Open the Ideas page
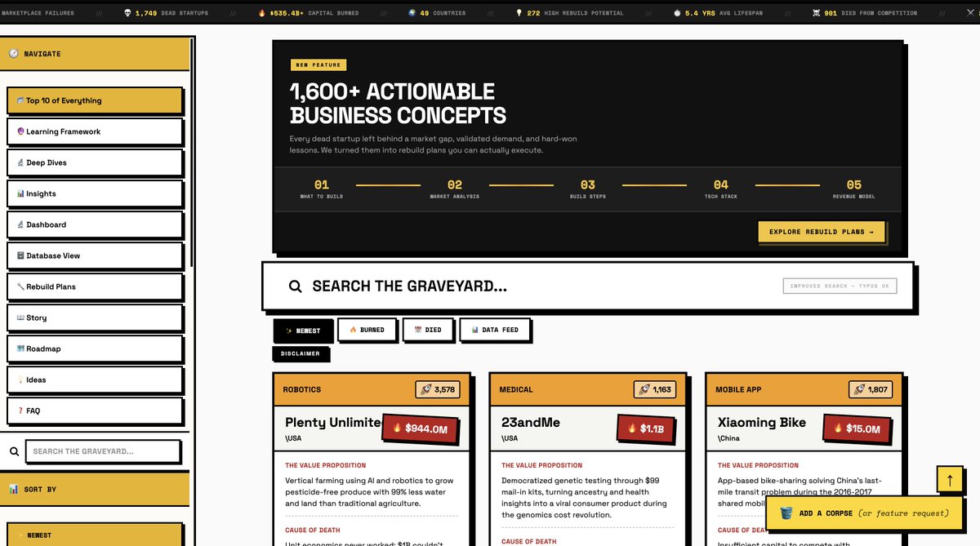Viewport: 980px width, 546px height. (x=94, y=380)
